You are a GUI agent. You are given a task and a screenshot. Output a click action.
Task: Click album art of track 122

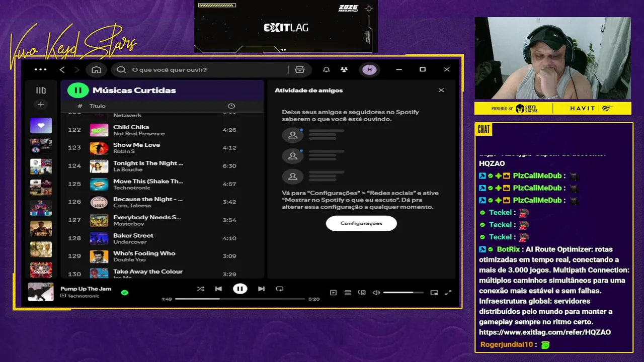tap(99, 130)
